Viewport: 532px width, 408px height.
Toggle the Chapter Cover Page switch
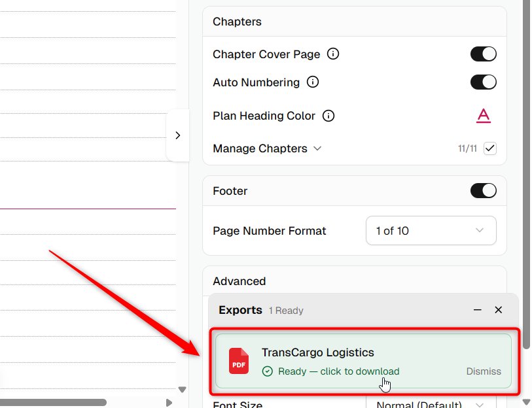point(483,54)
